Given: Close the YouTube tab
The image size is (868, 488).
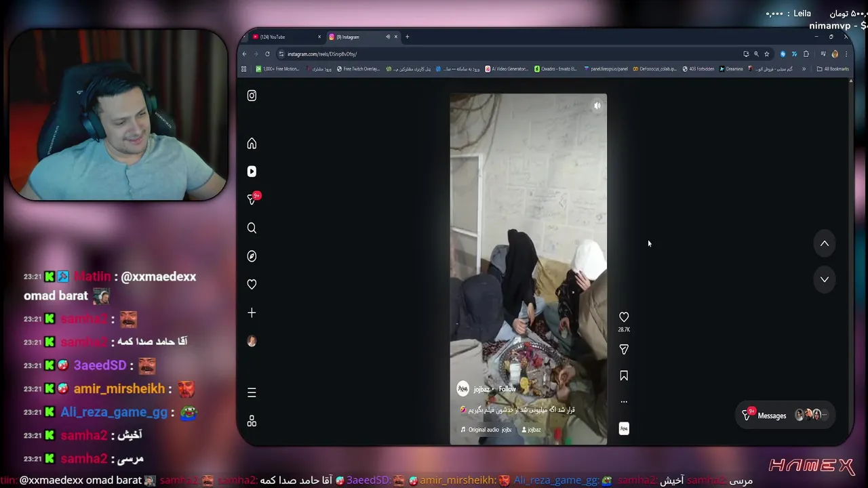Looking at the screenshot, I should point(319,37).
